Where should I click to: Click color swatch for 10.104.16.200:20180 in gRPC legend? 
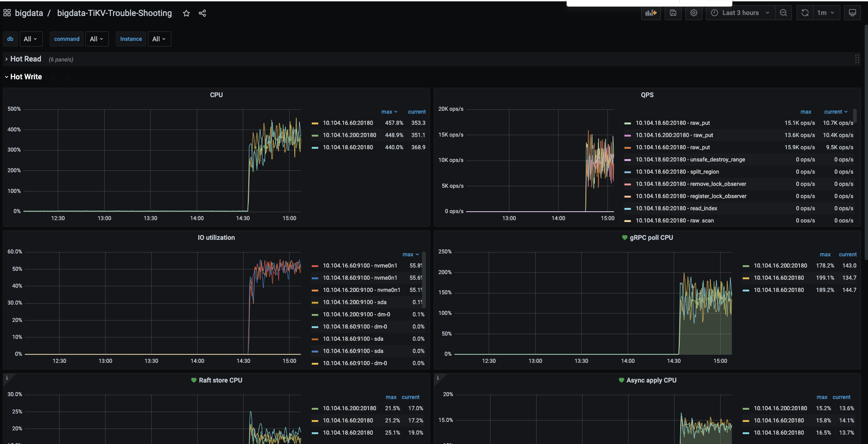[746, 266]
